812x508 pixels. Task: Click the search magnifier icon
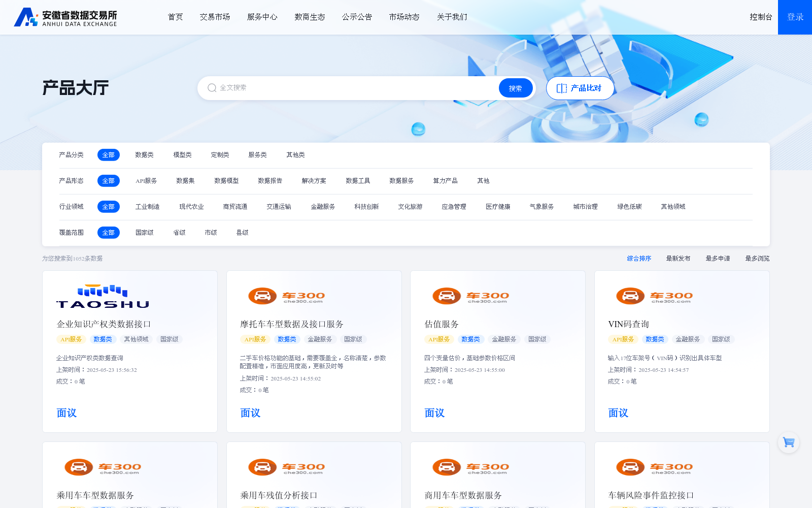click(212, 88)
